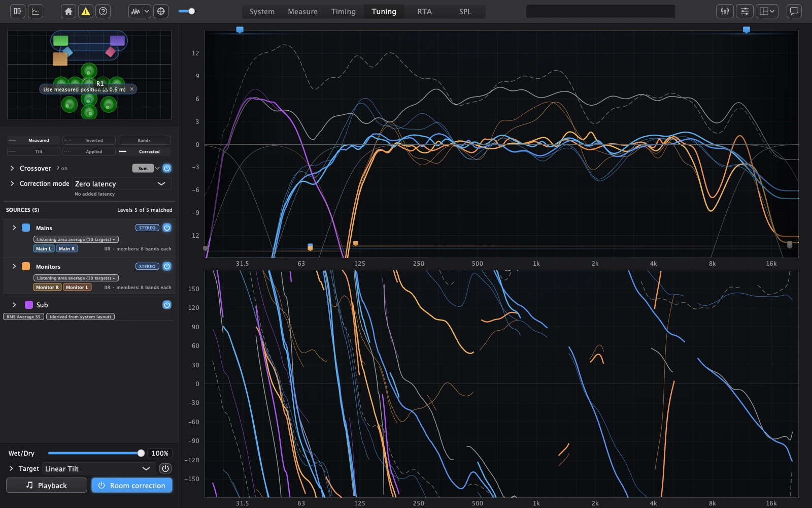Switch to the System tab
This screenshot has height=508, width=812.
pos(262,11)
